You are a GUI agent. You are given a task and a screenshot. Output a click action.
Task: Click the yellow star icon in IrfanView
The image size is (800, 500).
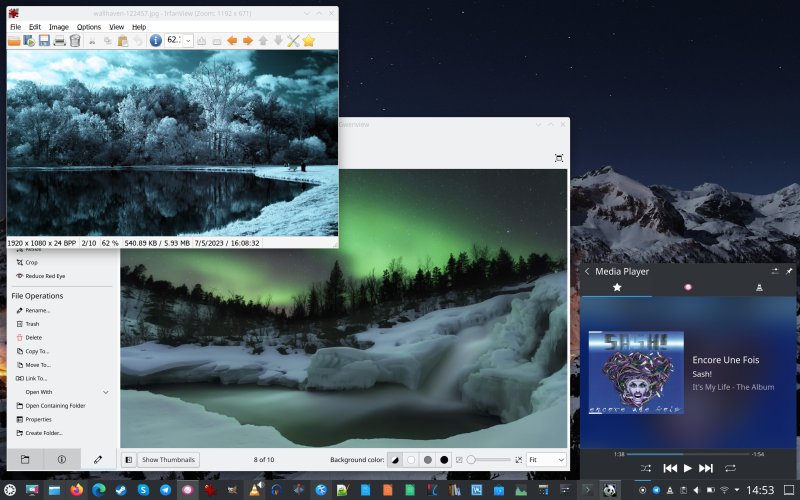[x=309, y=41]
